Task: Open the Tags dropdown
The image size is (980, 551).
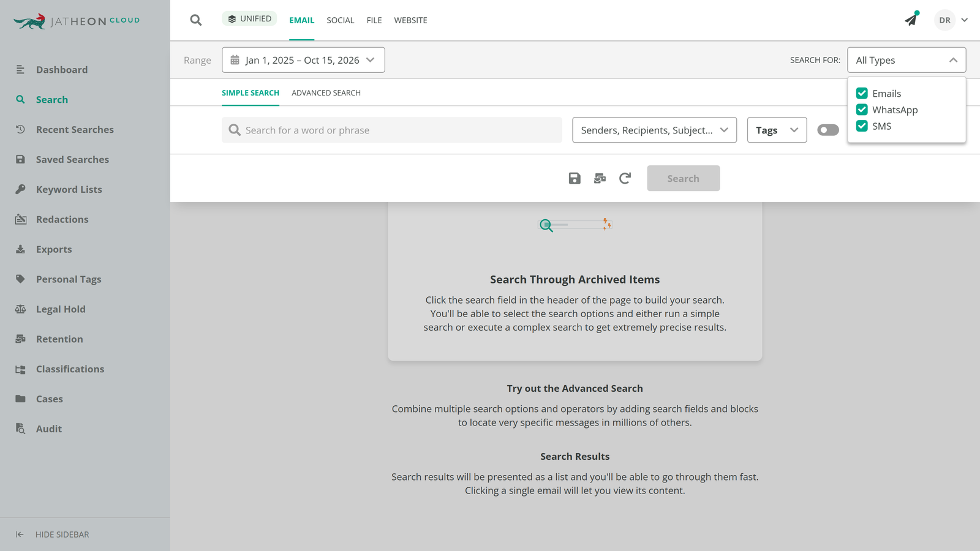Action: [777, 130]
